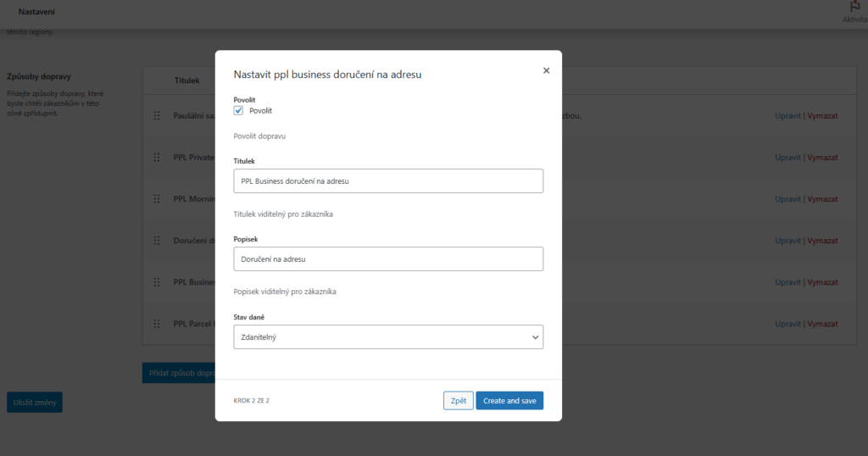
Task: Open the Stav daně dropdown
Action: click(x=388, y=337)
